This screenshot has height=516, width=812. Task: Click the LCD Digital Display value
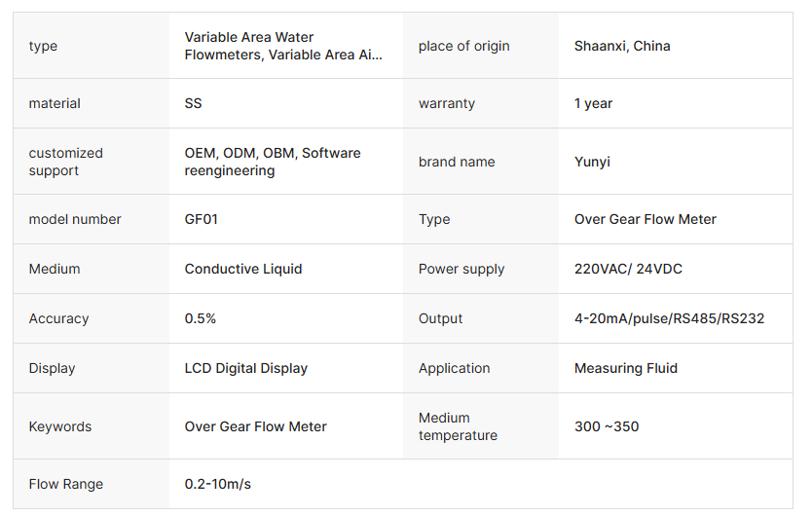246,368
